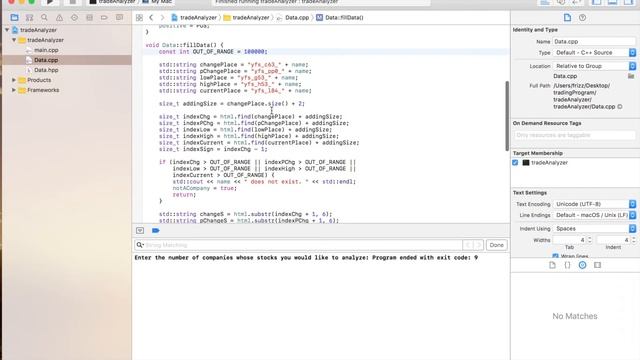
Task: Open the Debug navigator icon
Action: point(89,18)
